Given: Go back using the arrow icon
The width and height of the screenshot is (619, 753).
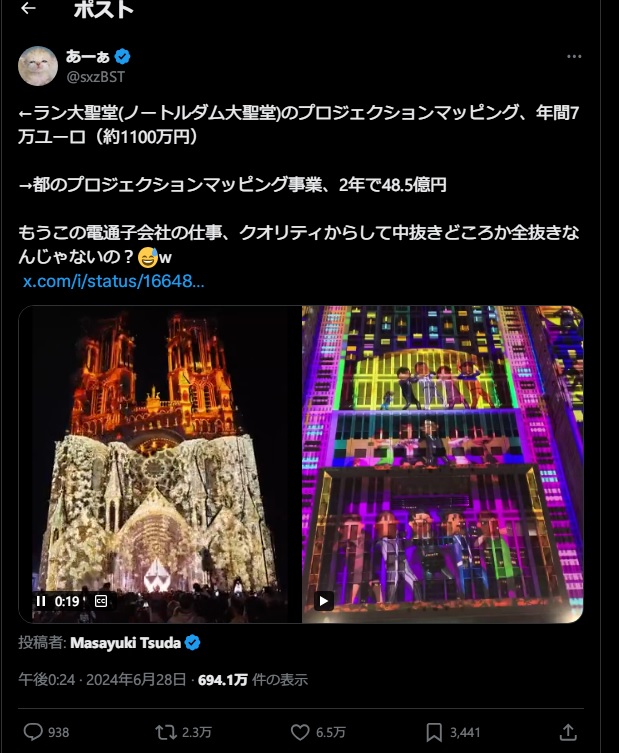Looking at the screenshot, I should pyautogui.click(x=28, y=8).
